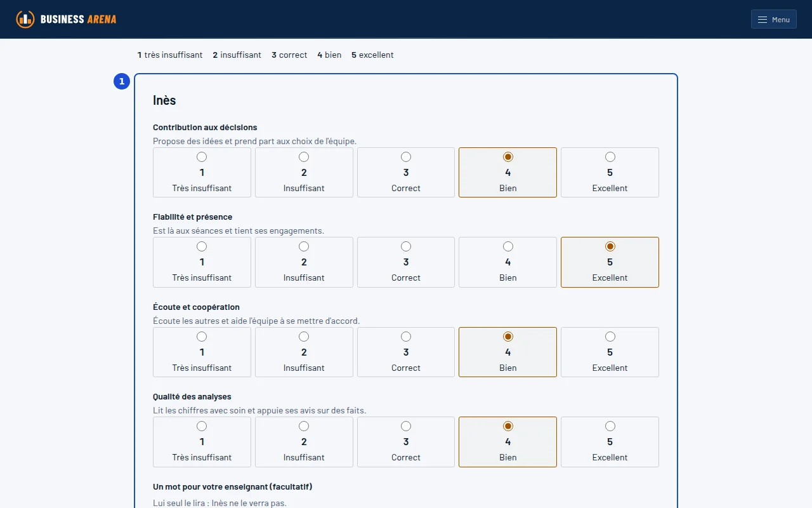Select 4 Bien for Qualité des analyses
Screen dimensions: 812x508
[x=507, y=442]
